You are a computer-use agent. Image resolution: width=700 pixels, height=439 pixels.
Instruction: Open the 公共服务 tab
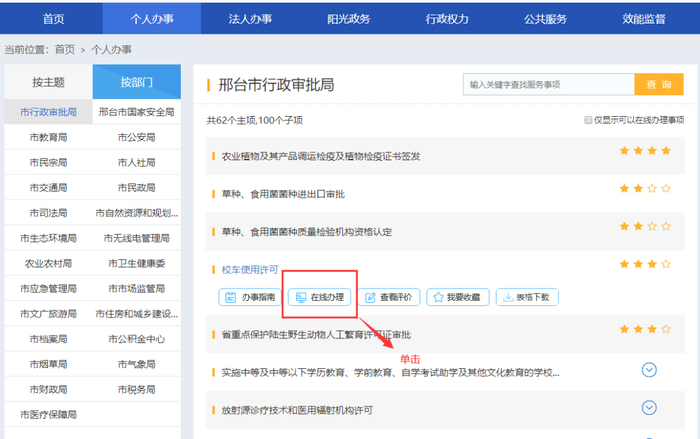coord(545,19)
